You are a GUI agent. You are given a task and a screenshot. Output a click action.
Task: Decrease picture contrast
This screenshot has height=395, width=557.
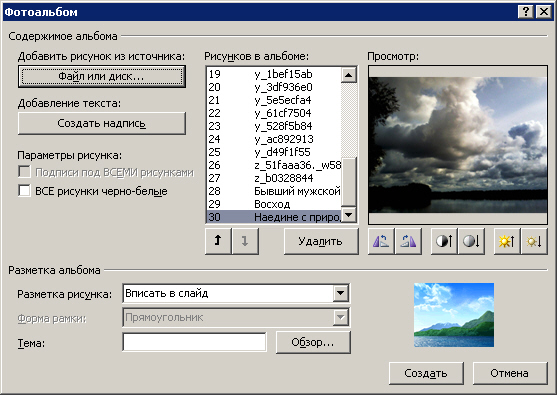point(471,241)
